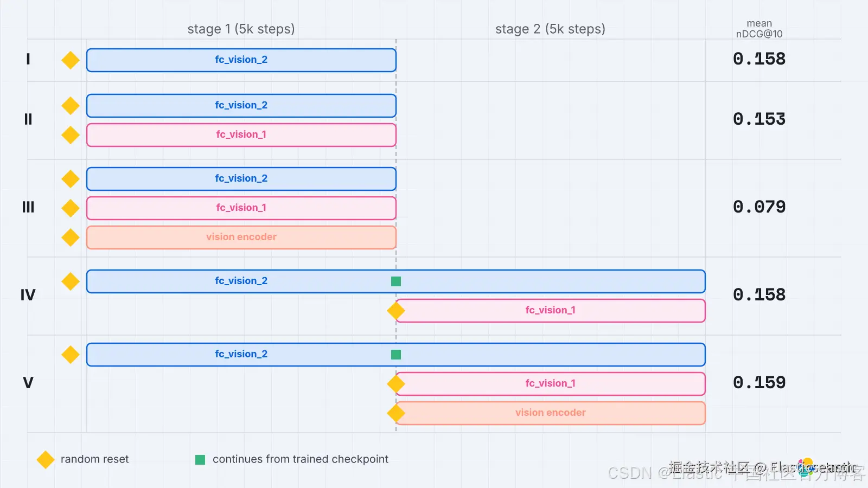The height and width of the screenshot is (488, 868).
Task: Click the 'stage 2 (5k steps)' heading
Action: pyautogui.click(x=551, y=29)
